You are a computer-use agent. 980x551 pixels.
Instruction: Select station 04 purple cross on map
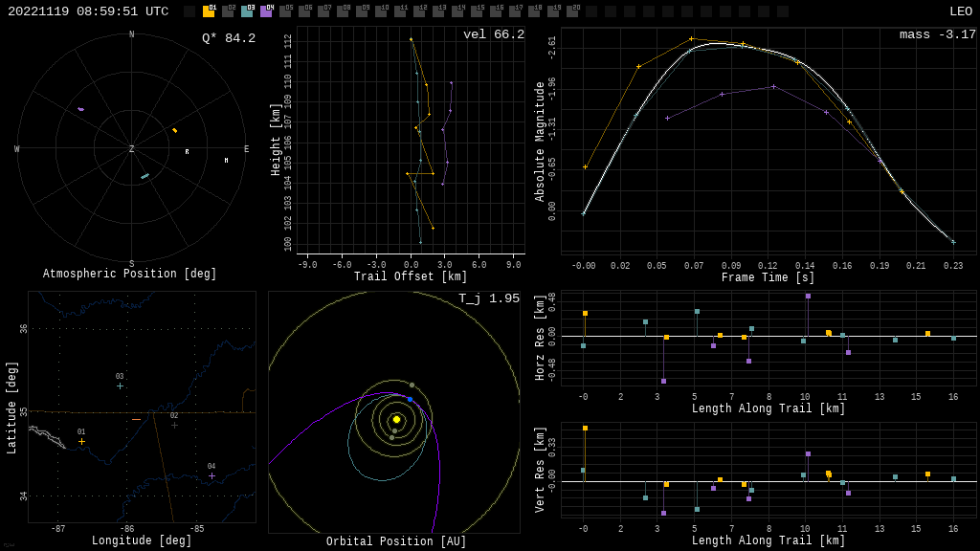[x=212, y=475]
